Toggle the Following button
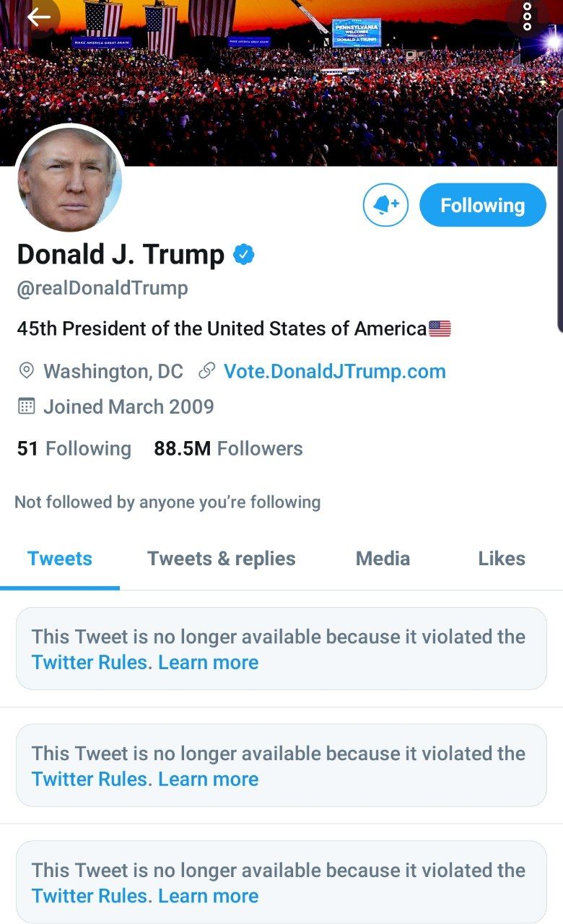Screen dimensions: 563x924 pos(482,205)
